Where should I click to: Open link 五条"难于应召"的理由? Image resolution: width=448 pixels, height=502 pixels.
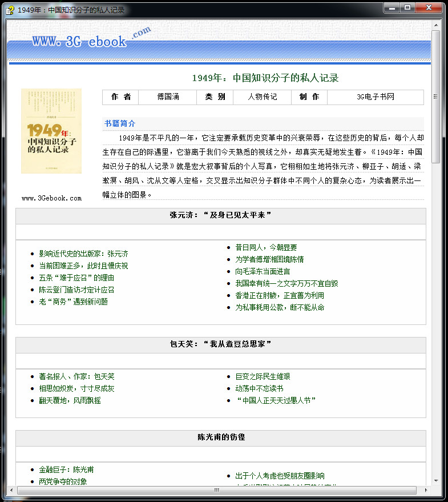click(76, 278)
